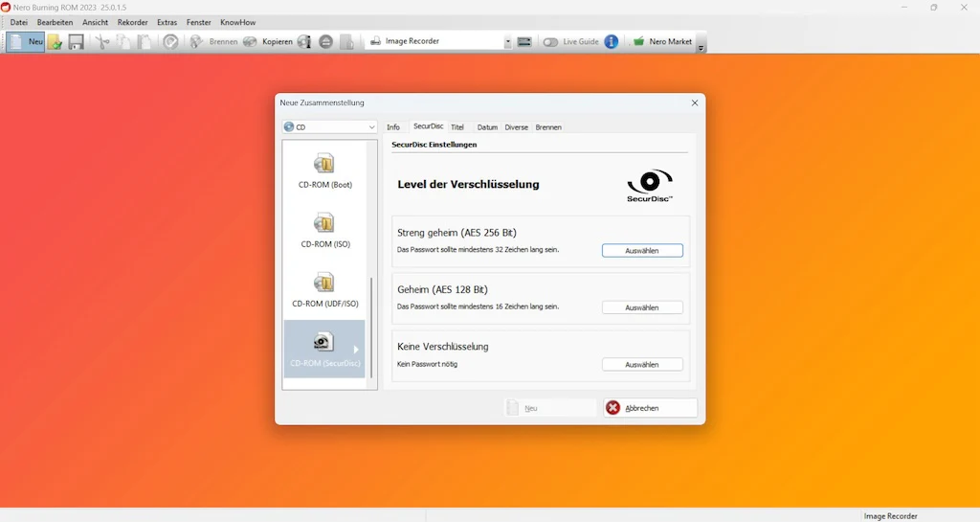Image resolution: width=980 pixels, height=522 pixels.
Task: Open Nero Market basket icon
Action: (638, 42)
